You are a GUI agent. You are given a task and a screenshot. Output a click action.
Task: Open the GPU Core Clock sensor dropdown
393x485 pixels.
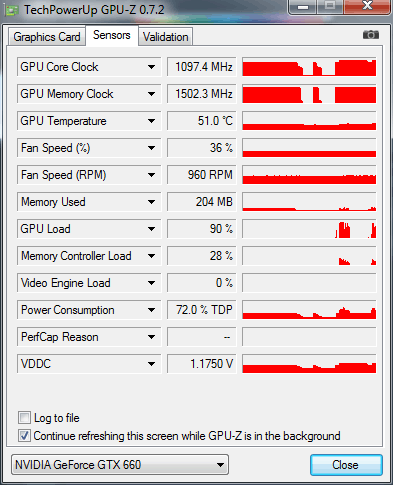(x=151, y=67)
